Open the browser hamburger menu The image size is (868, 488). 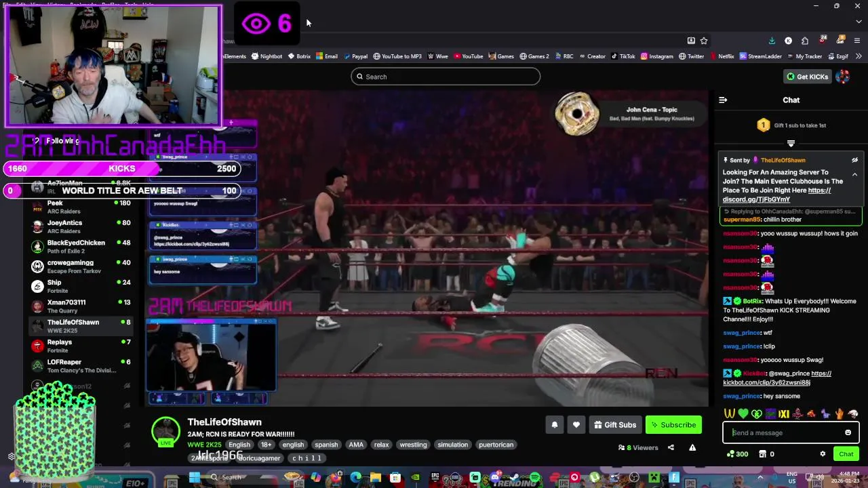pos(857,41)
